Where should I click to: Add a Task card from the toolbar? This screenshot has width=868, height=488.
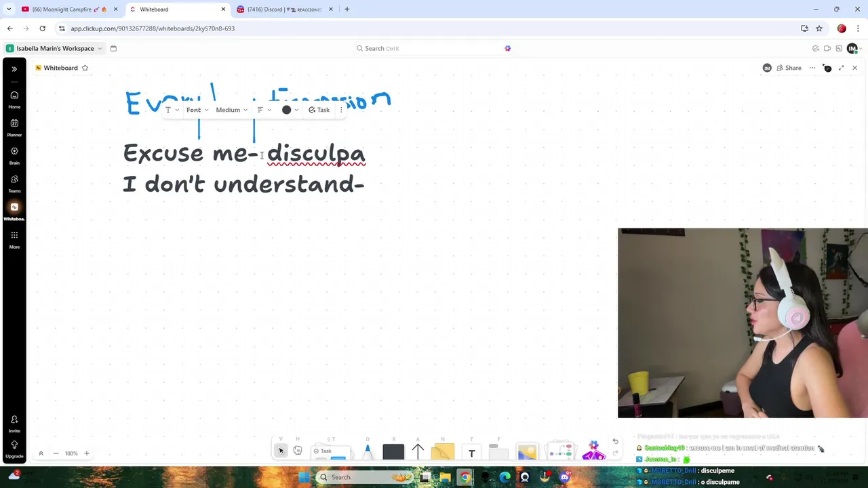point(330,452)
